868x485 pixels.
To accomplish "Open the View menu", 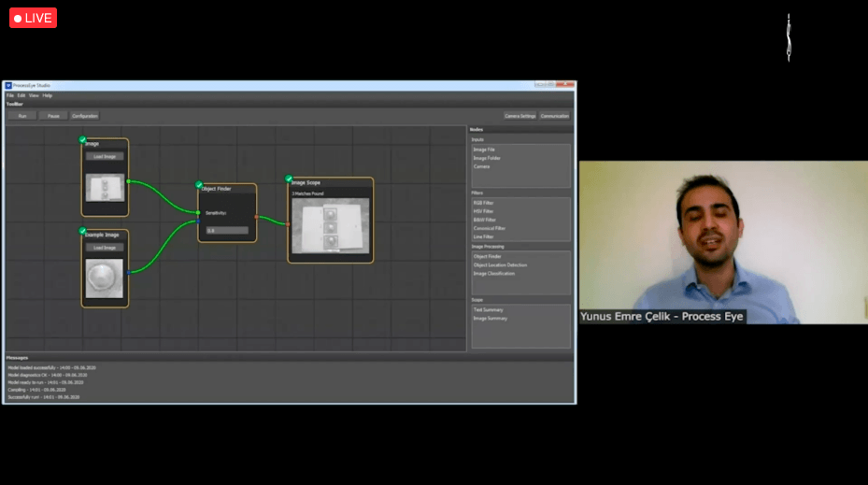I will [x=34, y=95].
